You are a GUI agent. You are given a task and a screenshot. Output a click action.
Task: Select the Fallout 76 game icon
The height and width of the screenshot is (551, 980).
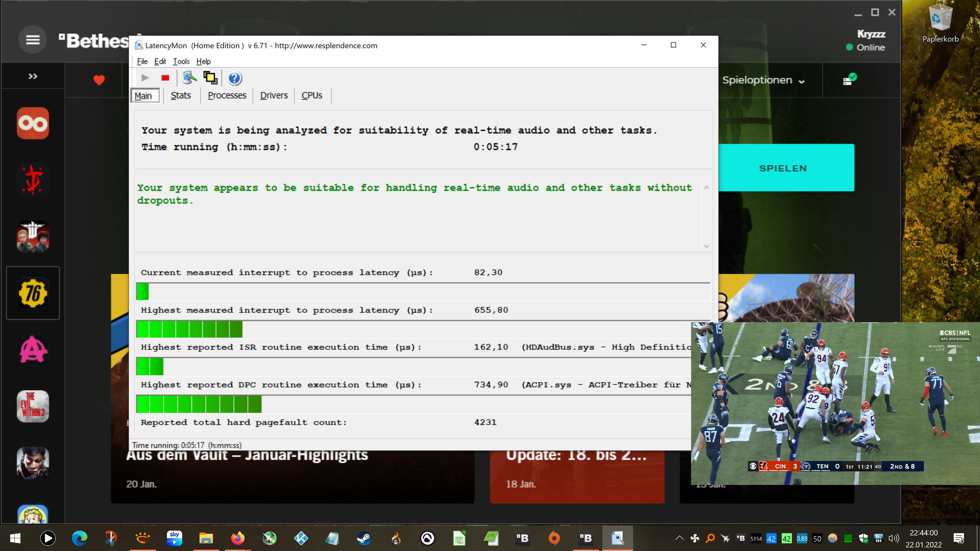coord(33,293)
